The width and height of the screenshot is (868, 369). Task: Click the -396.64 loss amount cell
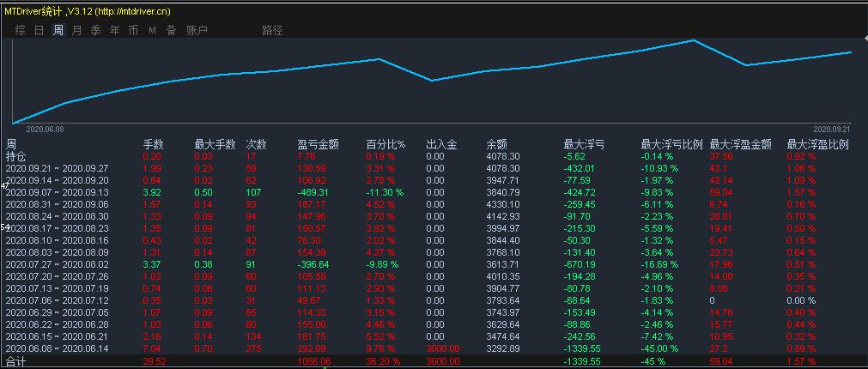(313, 264)
